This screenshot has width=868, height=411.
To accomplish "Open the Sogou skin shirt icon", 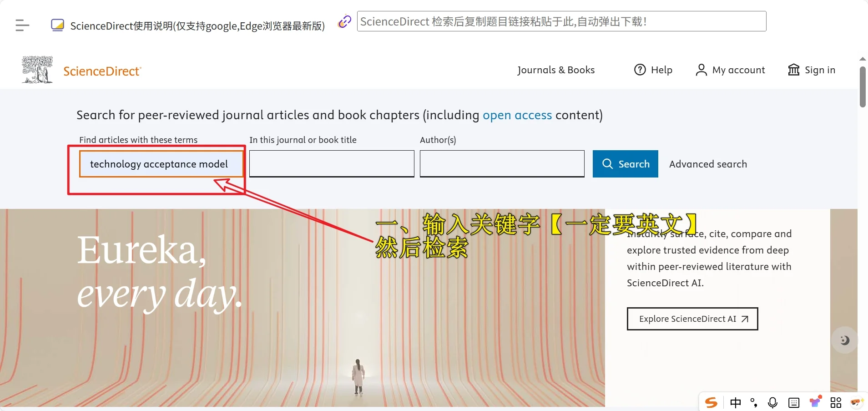I will 815,401.
